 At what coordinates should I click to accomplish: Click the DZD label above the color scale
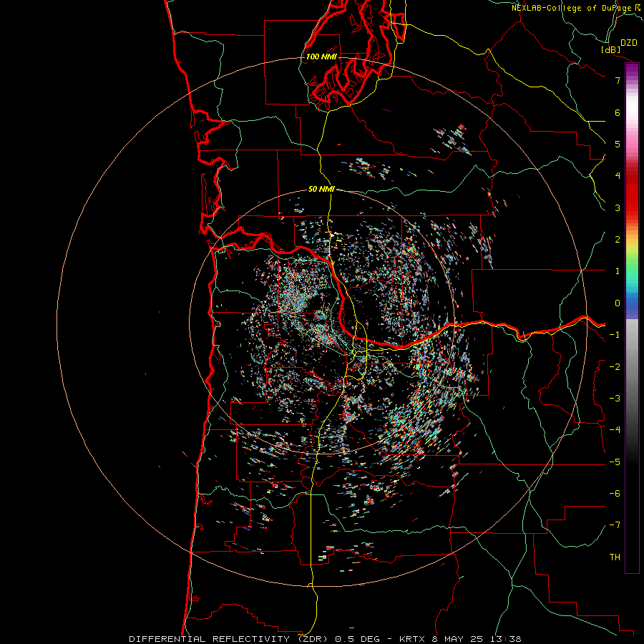coord(629,43)
